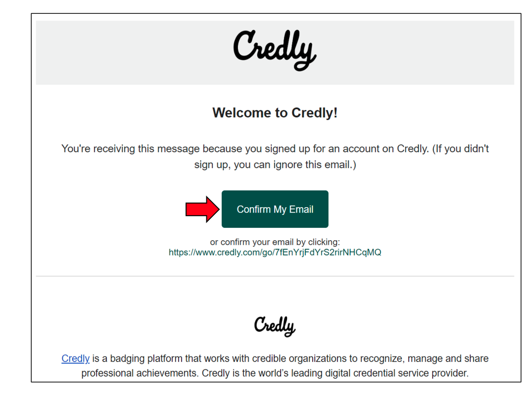
Task: Click the blank space above the small Credly logo
Action: [x=275, y=297]
